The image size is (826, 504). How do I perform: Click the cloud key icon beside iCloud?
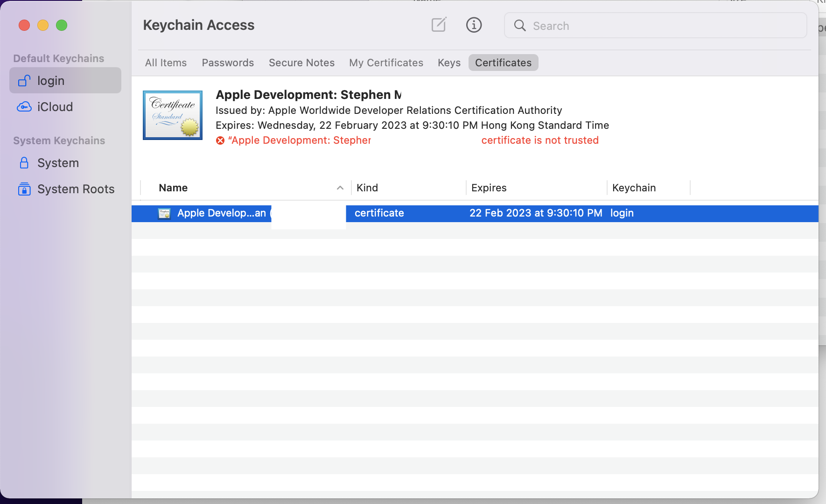(24, 107)
